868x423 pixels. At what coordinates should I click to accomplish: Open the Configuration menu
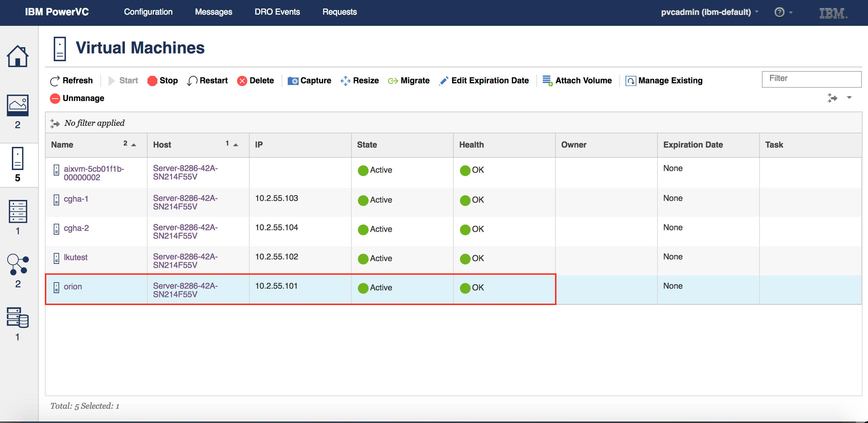[x=148, y=12]
